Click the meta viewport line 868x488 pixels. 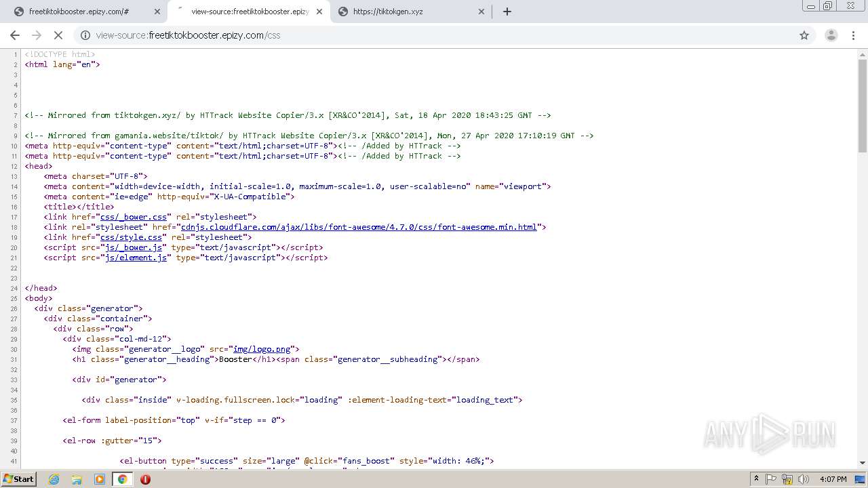coord(298,186)
